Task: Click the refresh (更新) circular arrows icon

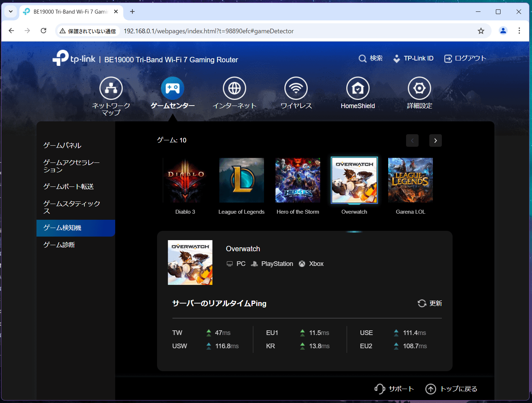Action: [x=422, y=304]
